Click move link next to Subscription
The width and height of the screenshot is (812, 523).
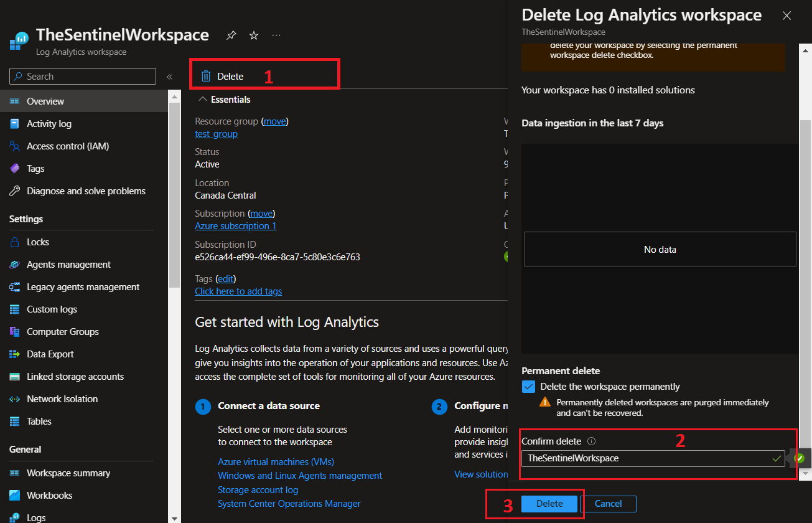[261, 214]
